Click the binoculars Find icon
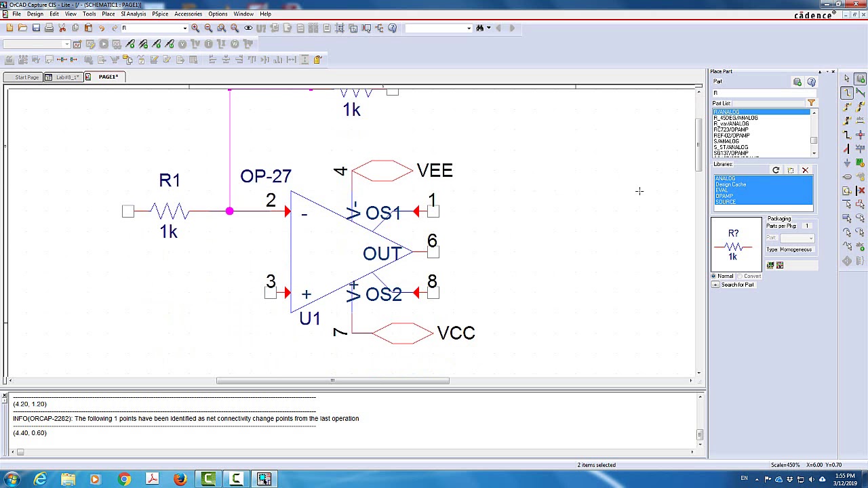 pos(479,28)
